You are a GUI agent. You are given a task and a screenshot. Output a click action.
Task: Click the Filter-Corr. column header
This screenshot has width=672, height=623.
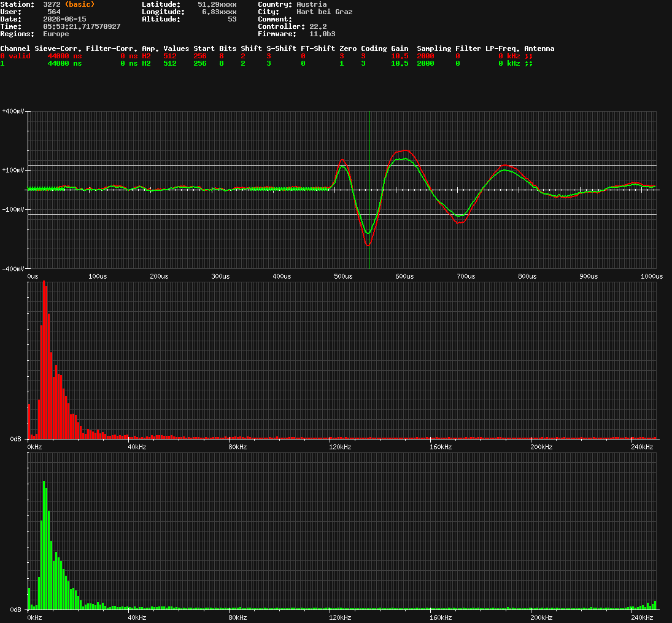(x=112, y=48)
